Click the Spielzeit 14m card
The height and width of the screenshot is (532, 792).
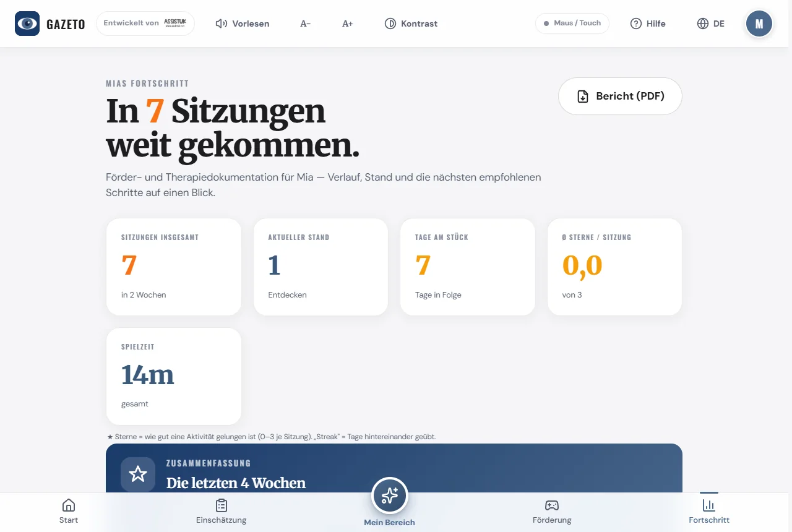[x=174, y=376]
